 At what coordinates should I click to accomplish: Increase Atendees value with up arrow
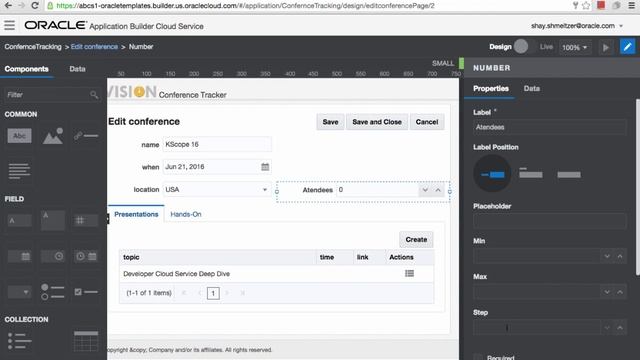438,190
